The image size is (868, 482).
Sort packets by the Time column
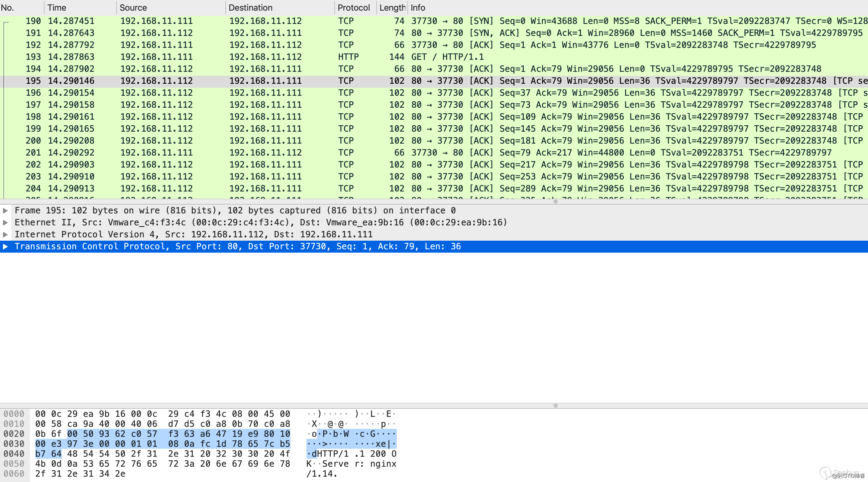pos(56,7)
